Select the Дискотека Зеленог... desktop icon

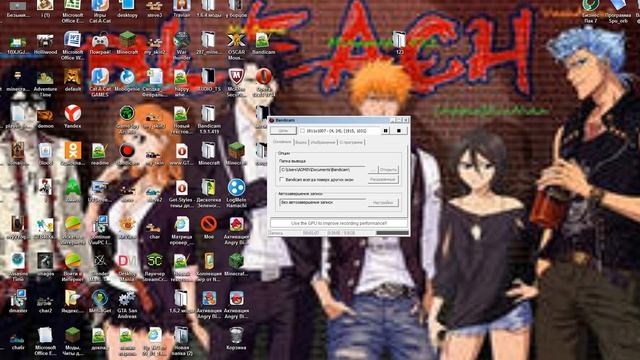(x=209, y=193)
